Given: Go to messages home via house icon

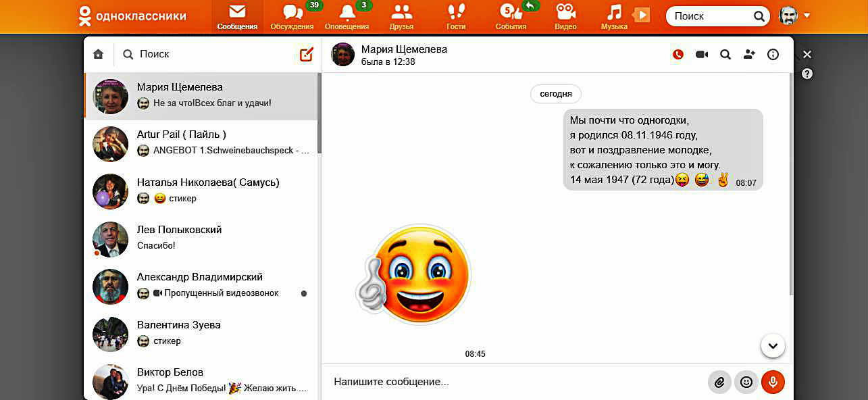Looking at the screenshot, I should point(99,55).
